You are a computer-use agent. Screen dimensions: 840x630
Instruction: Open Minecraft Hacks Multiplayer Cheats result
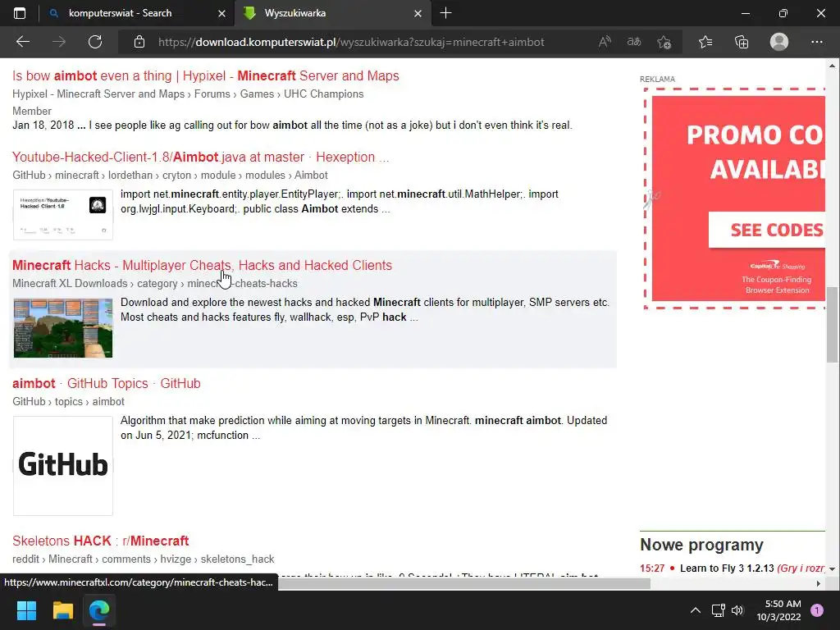point(202,265)
